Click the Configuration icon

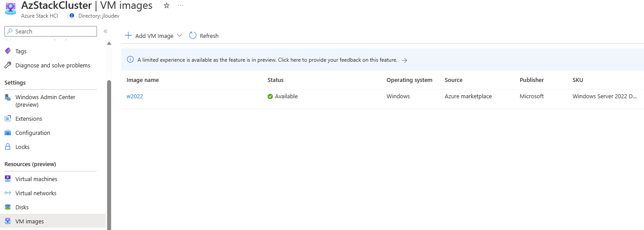pyautogui.click(x=8, y=133)
